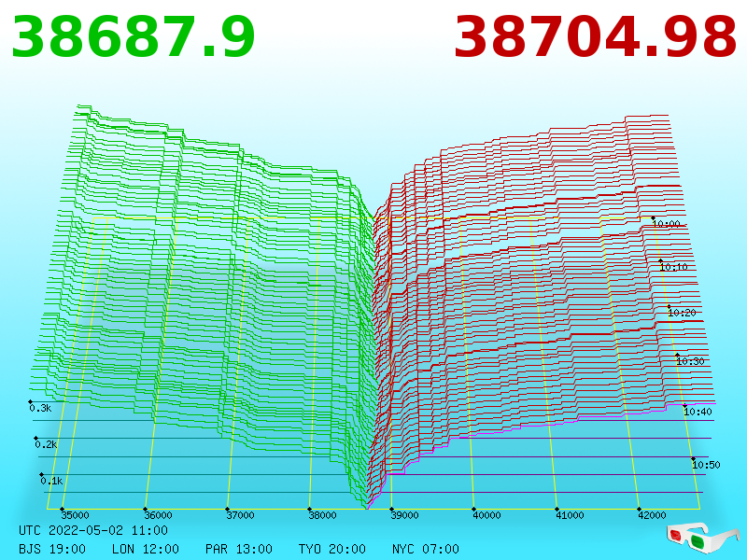This screenshot has height=560, width=747.
Task: Click the 41000 price axis label
Action: click(x=570, y=515)
